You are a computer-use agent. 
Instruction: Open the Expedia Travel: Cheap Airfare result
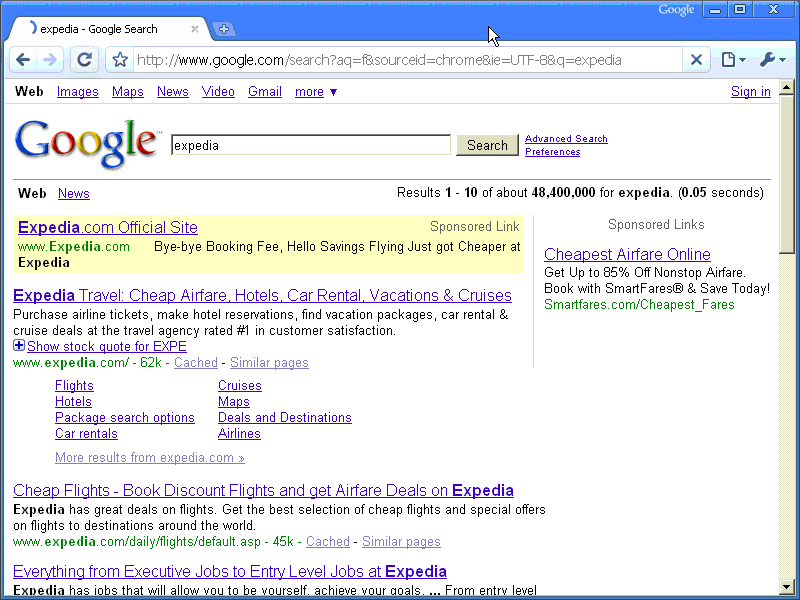(x=262, y=295)
